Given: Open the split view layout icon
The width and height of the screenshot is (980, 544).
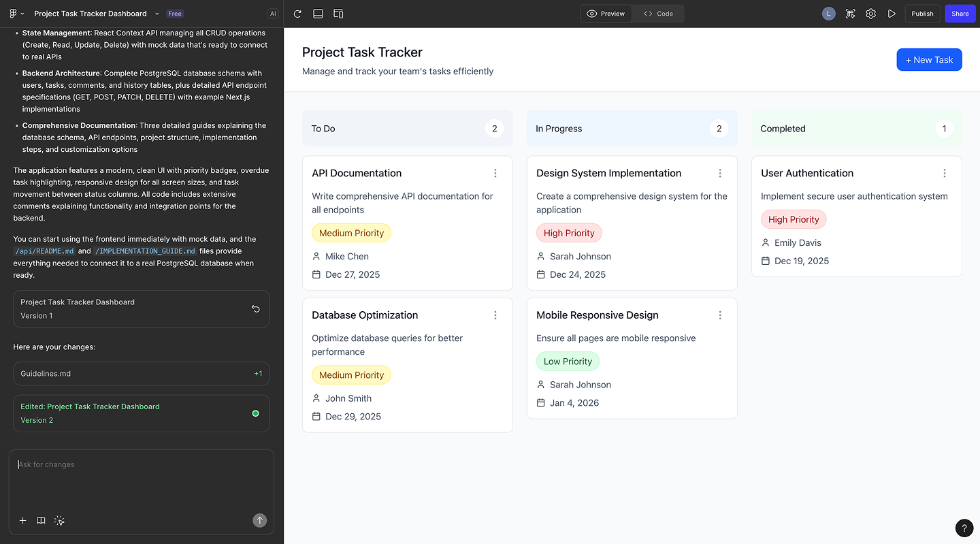Looking at the screenshot, I should (338, 13).
